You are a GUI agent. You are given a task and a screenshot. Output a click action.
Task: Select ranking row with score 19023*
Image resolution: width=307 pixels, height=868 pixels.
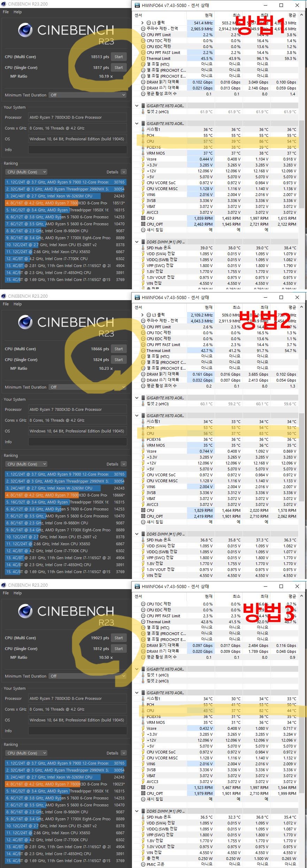tap(66, 784)
